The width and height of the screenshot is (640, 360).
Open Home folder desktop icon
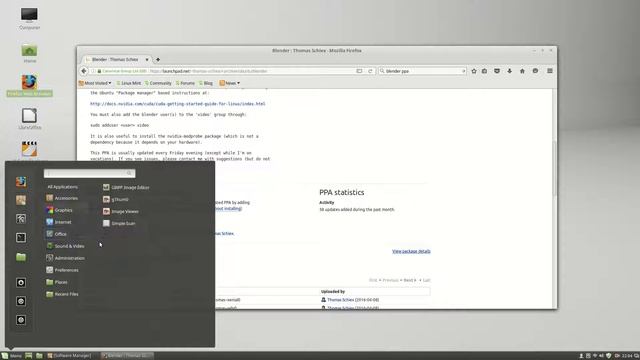(29, 53)
